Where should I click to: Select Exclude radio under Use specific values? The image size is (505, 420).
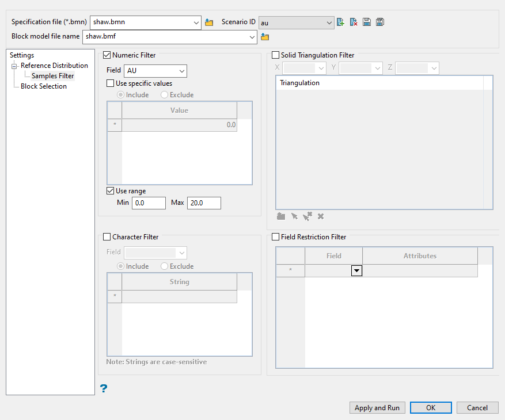point(164,95)
